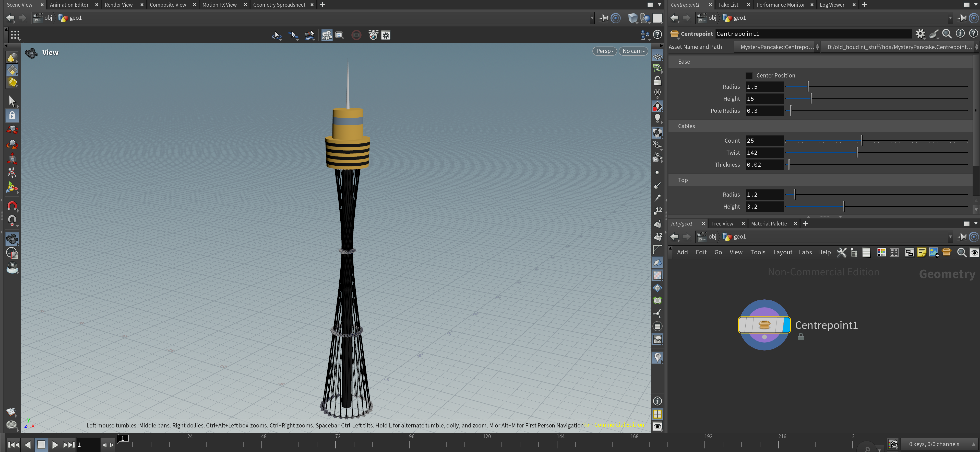Adjust the Cables Twist slider
980x452 pixels.
(x=857, y=153)
